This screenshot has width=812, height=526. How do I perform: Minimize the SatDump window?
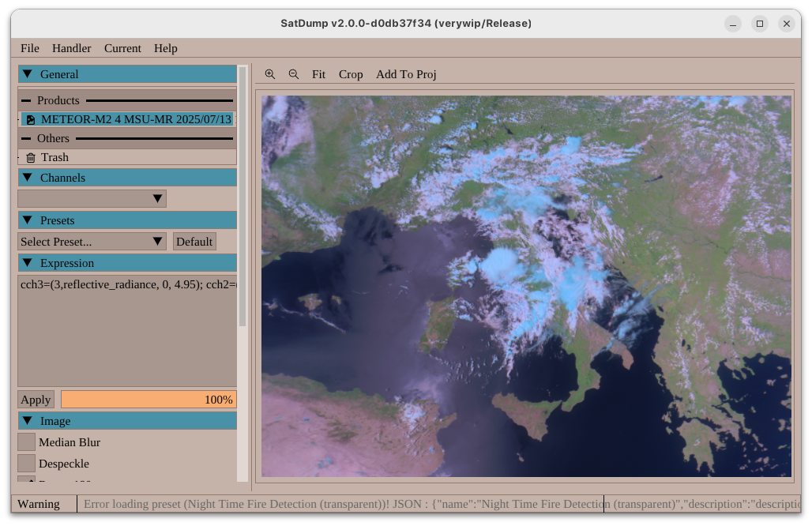(x=733, y=24)
